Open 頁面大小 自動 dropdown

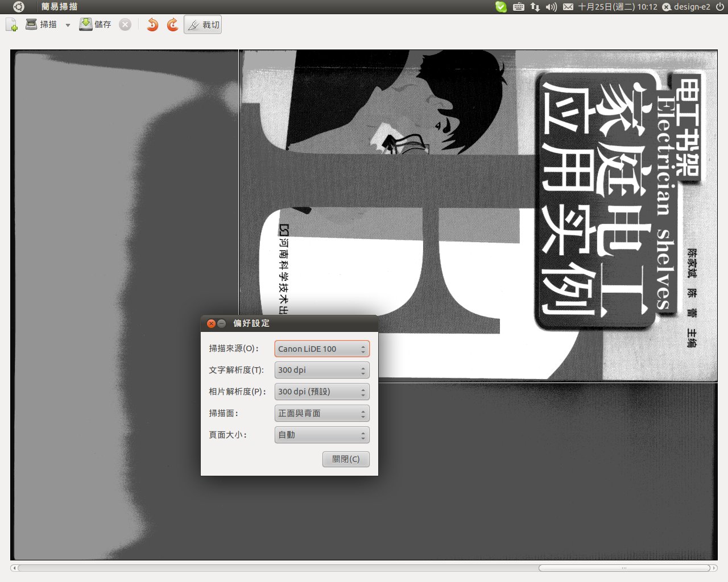tap(322, 435)
